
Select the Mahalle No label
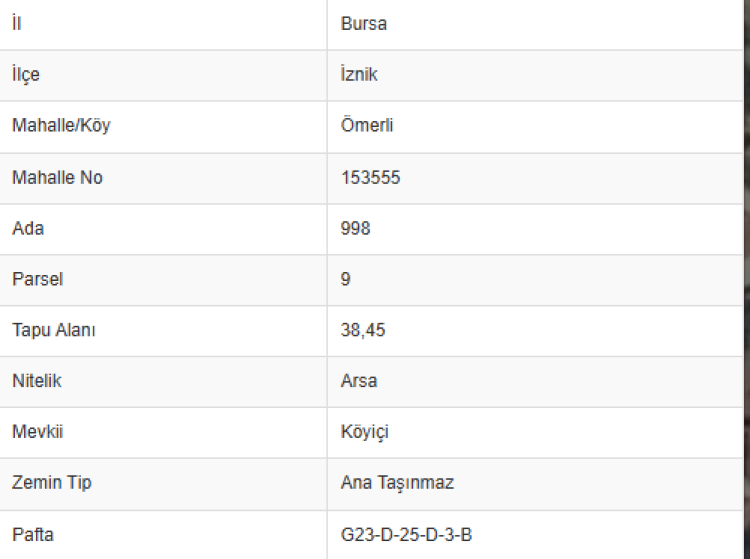(x=57, y=178)
